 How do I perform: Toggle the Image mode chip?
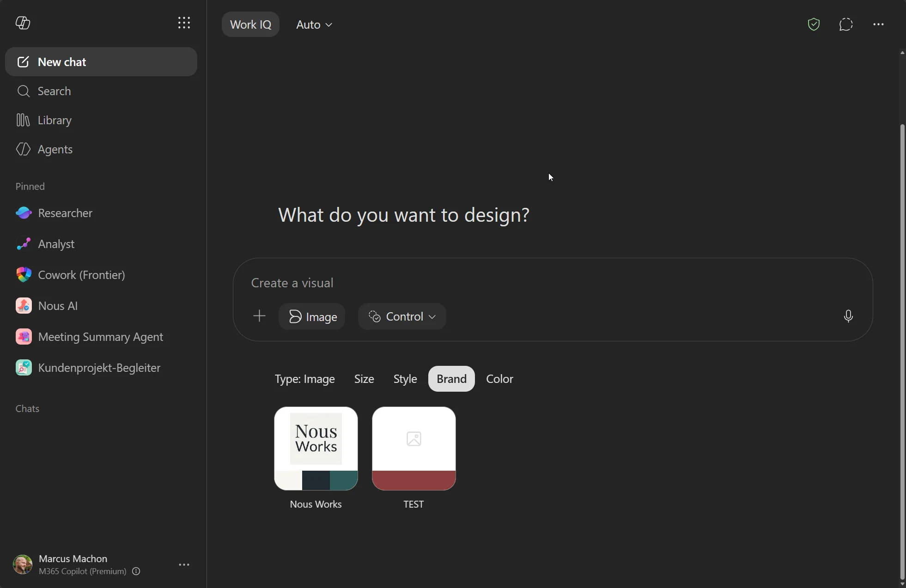(x=312, y=316)
